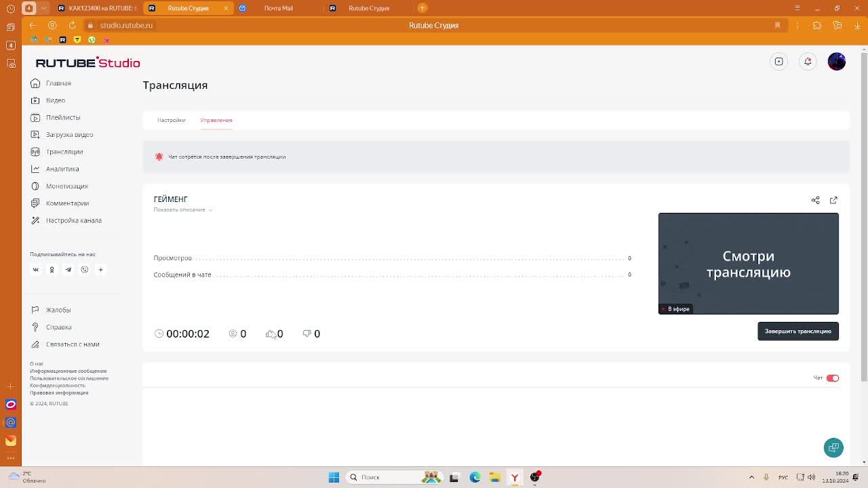Click the studio.rutube.ru address bar

click(x=126, y=25)
